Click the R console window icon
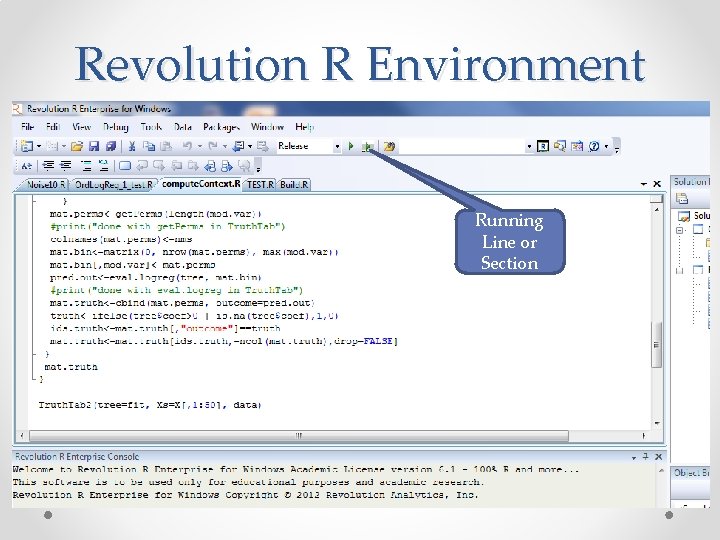 coord(543,146)
